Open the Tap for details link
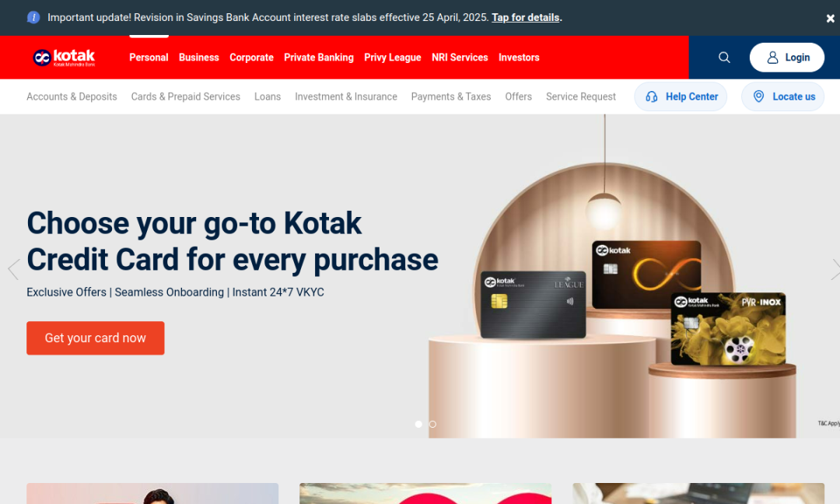 click(525, 18)
